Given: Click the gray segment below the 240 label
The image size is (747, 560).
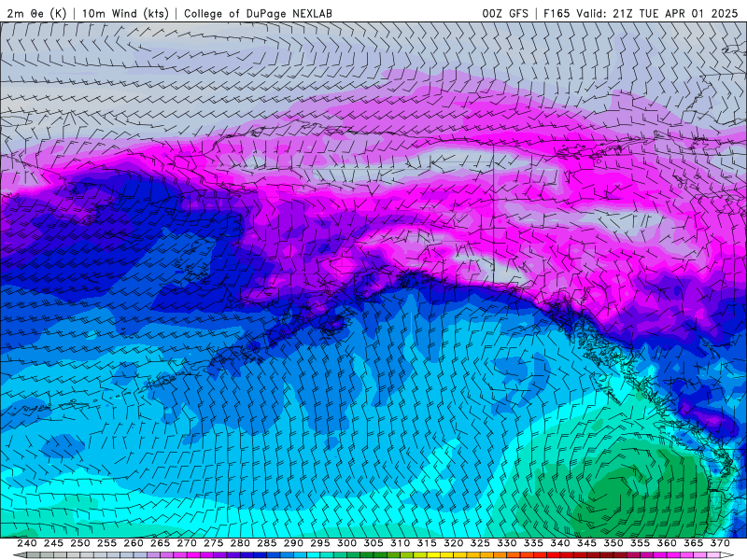Looking at the screenshot, I should tap(34, 555).
